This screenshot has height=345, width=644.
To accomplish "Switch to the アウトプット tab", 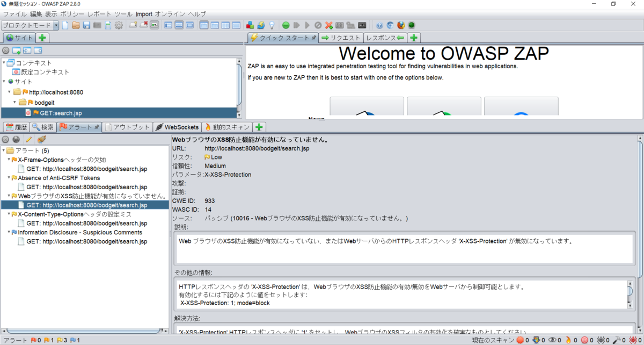I will click(x=128, y=127).
